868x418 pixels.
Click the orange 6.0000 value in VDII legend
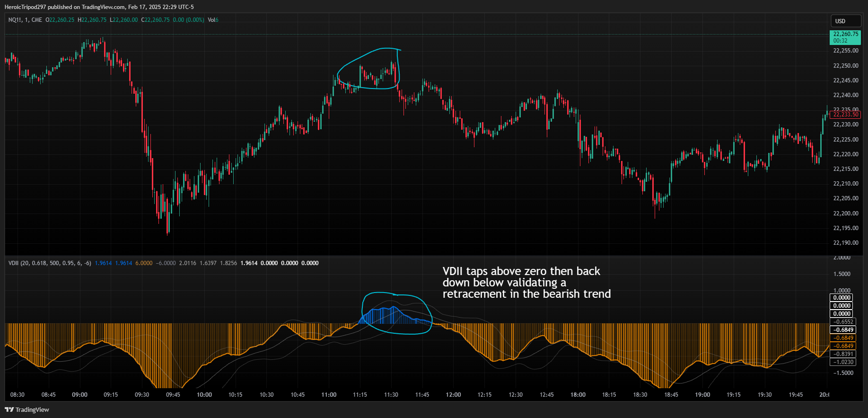coord(144,263)
